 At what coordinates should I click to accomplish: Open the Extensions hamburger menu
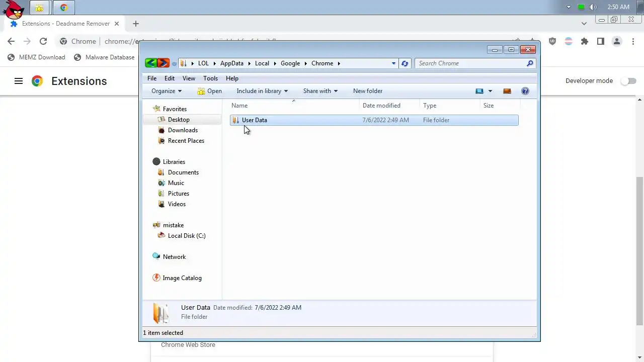(x=19, y=81)
